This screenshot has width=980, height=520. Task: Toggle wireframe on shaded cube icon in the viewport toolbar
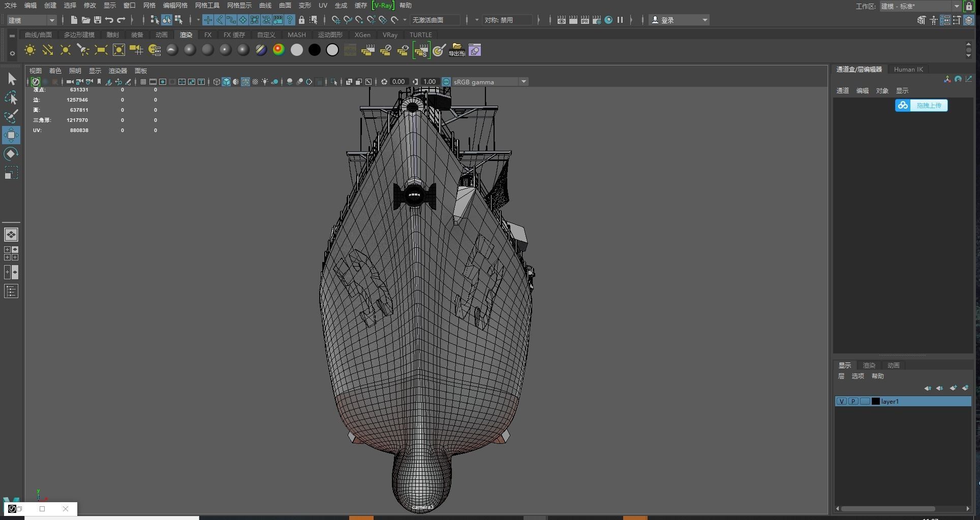246,82
